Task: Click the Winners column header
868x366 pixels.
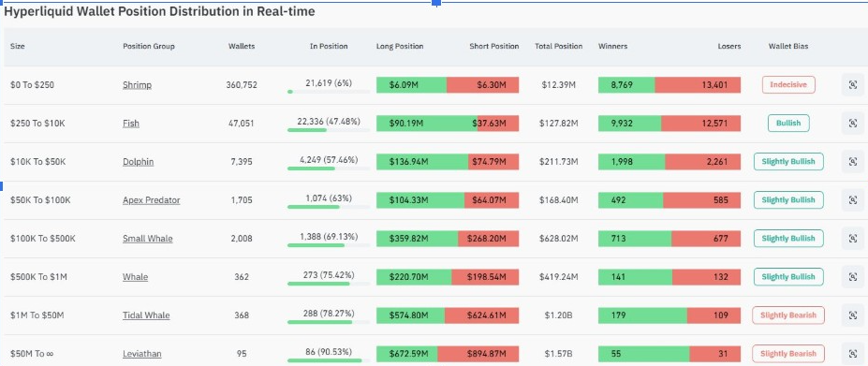Action: (x=612, y=47)
